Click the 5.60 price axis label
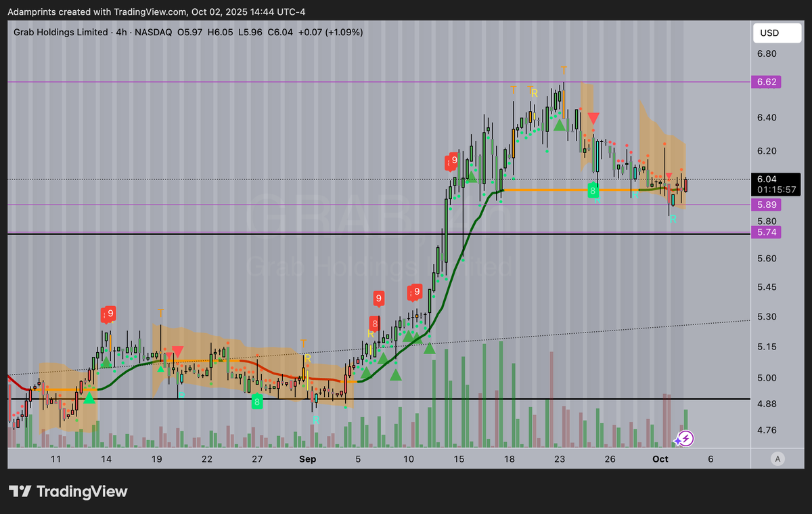 pyautogui.click(x=767, y=258)
